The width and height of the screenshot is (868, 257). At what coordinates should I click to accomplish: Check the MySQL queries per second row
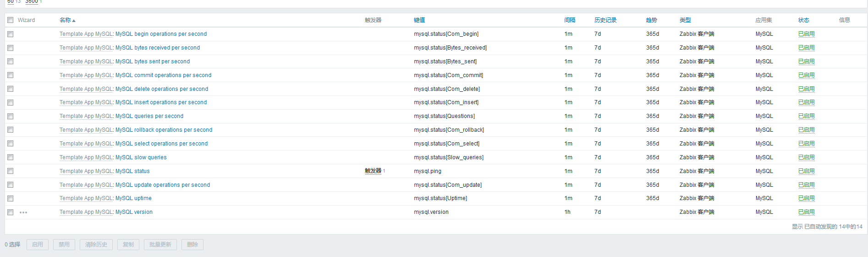pyautogui.click(x=10, y=116)
